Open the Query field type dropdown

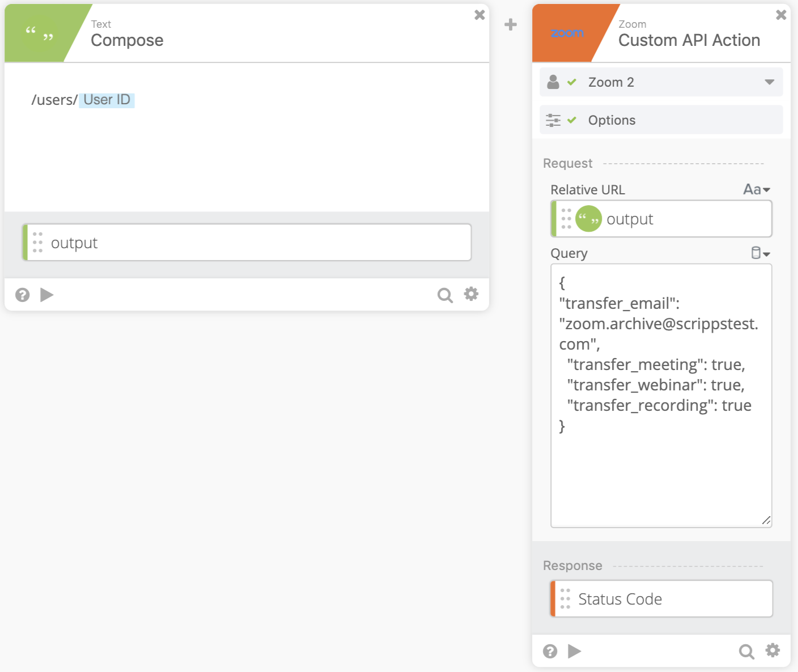coord(761,253)
